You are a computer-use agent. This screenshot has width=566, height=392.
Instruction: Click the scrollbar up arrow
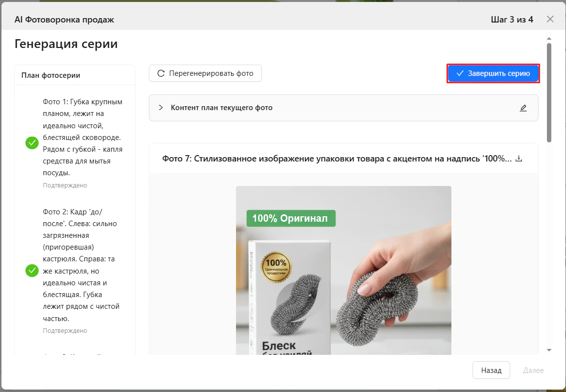click(549, 38)
